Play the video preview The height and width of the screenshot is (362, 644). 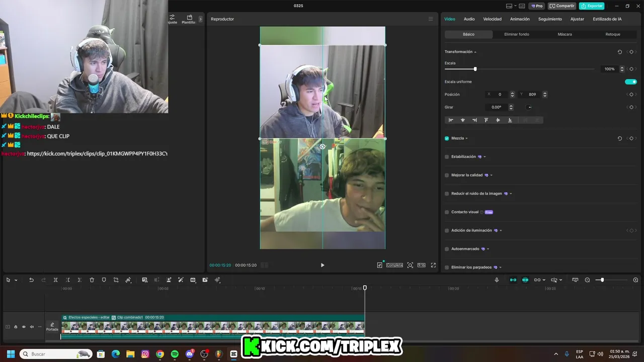323,265
